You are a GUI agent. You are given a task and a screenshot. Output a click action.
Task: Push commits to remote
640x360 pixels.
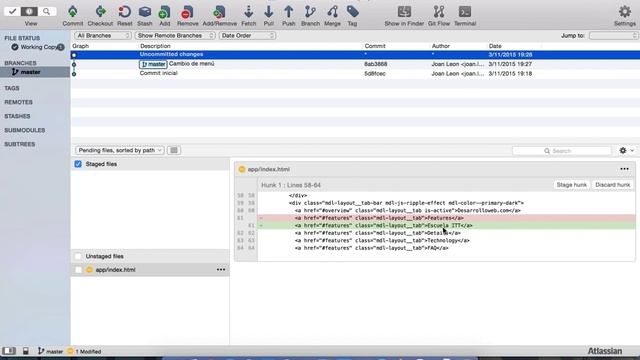(x=289, y=16)
